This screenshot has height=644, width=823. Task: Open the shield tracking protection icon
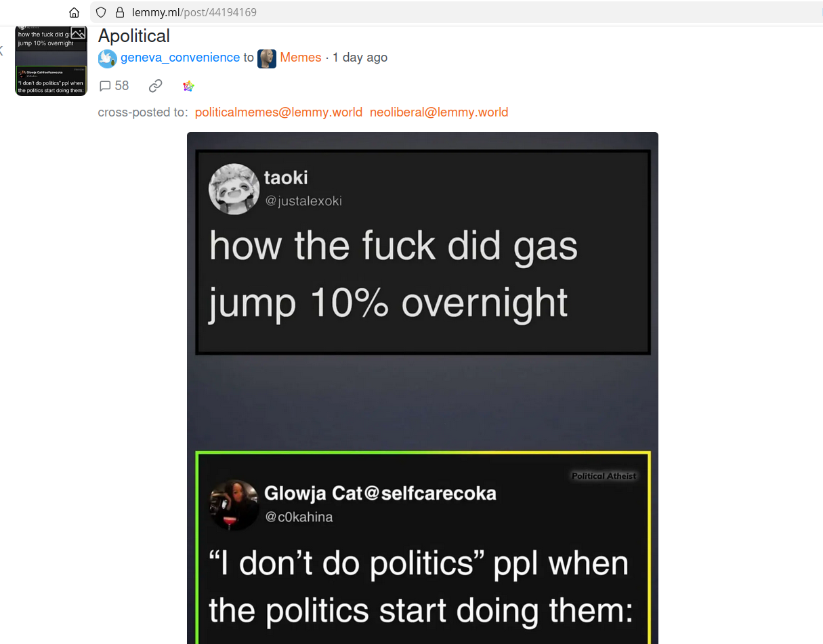101,12
